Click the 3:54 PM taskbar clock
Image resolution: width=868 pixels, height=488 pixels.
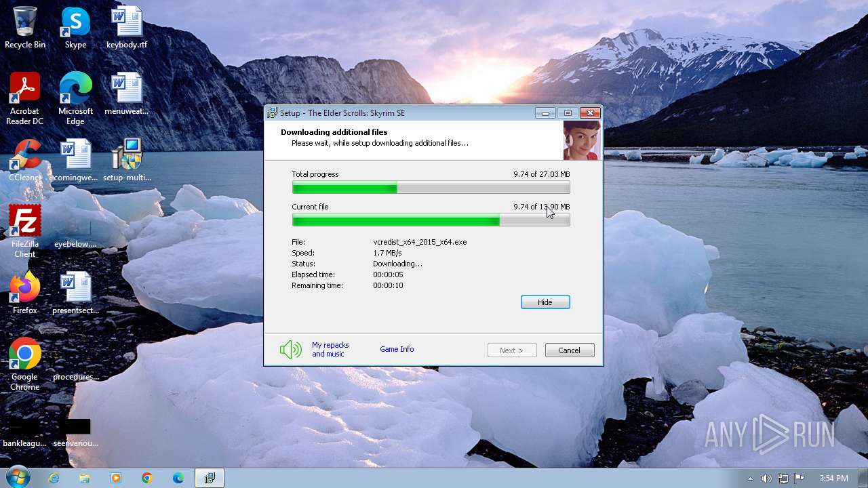[x=833, y=479]
